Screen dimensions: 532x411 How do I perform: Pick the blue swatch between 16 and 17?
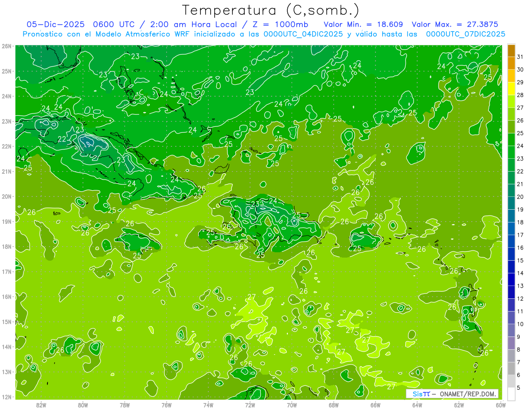(511, 241)
